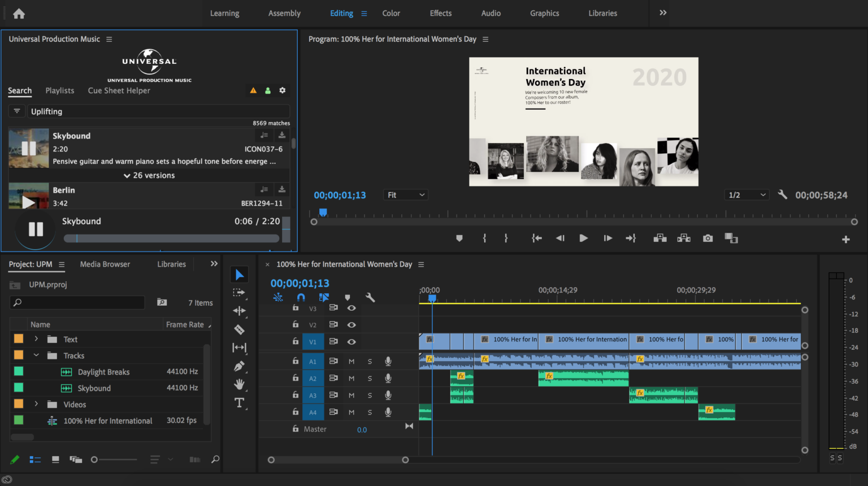Lock the A3 track
This screenshot has width=868, height=486.
[x=294, y=394]
